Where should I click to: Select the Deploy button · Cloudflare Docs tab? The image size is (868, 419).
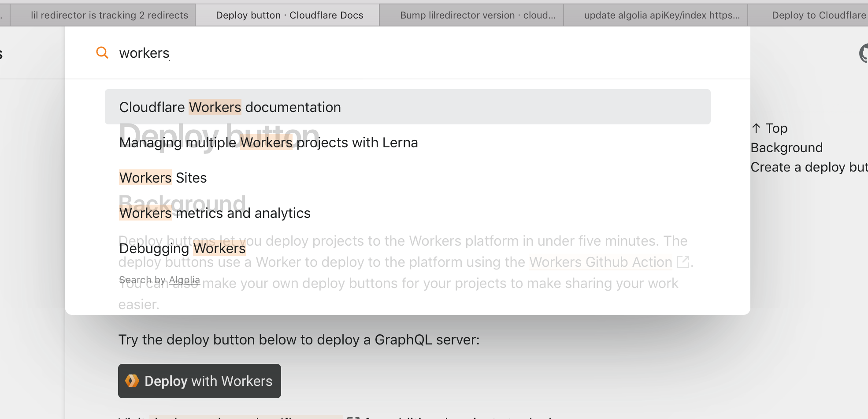point(287,15)
